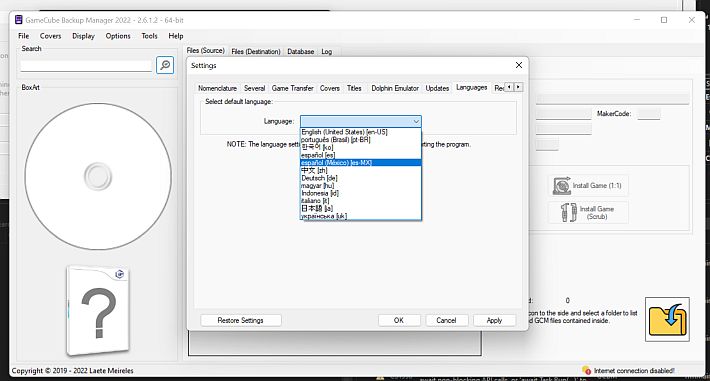Open the Covers menu
Viewport: 710px width, 381px height.
tap(50, 36)
